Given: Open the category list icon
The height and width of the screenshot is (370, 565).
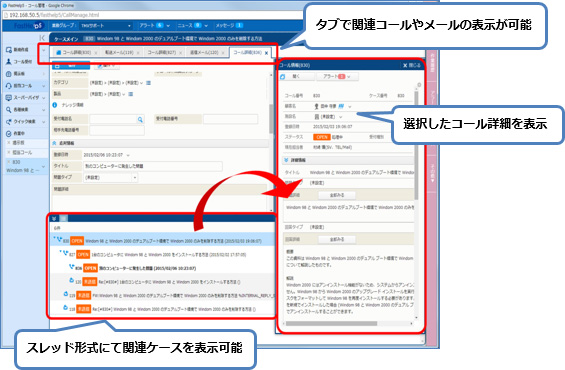Looking at the screenshot, I should pyautogui.click(x=148, y=83).
